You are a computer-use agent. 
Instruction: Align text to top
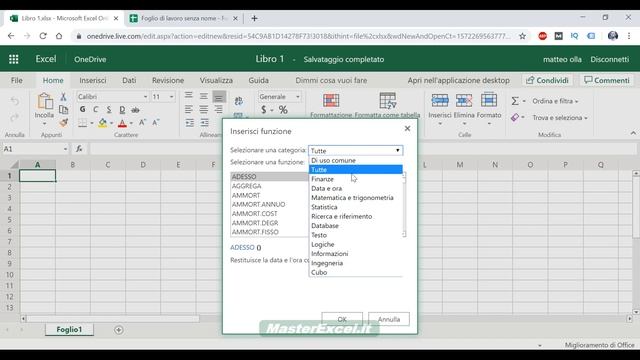pos(189,96)
